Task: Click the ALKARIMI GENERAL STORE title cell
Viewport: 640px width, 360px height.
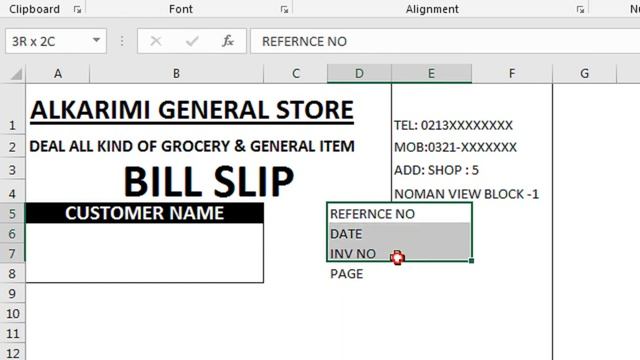Action: point(192,110)
